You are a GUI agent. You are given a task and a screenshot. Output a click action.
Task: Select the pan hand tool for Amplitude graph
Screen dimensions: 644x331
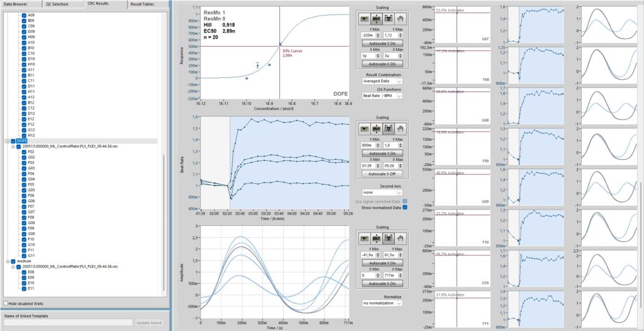(399, 238)
